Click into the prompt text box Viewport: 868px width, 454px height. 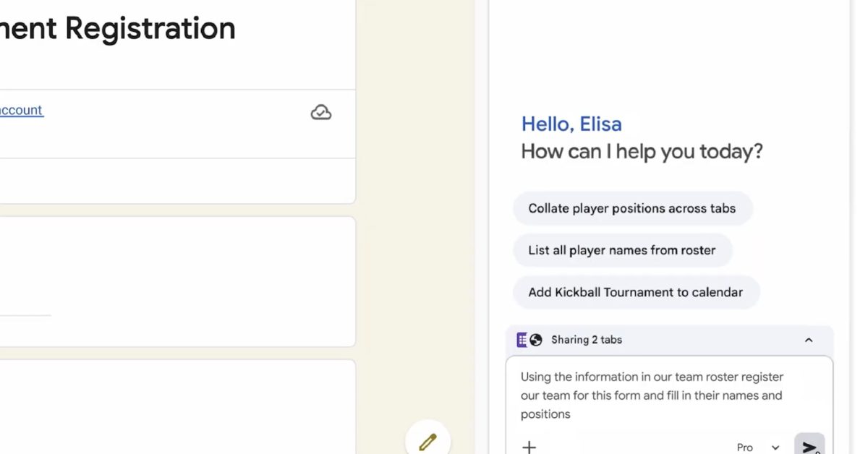[668, 395]
